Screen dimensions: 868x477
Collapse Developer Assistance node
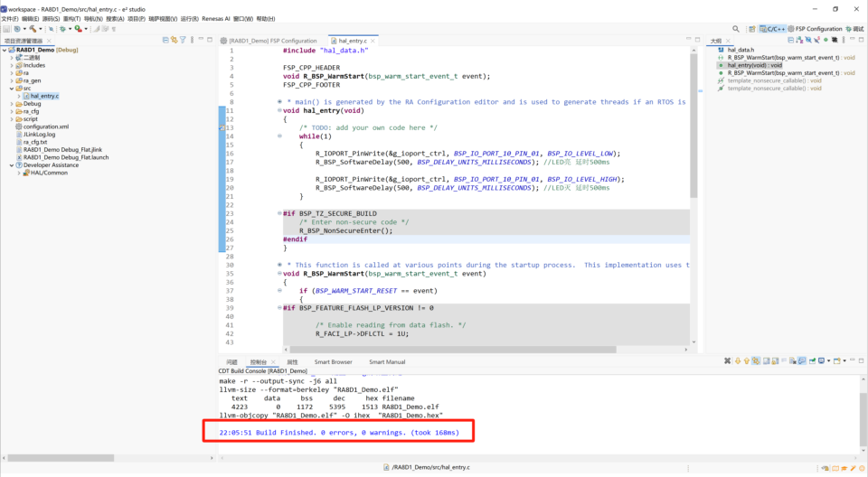[12, 165]
